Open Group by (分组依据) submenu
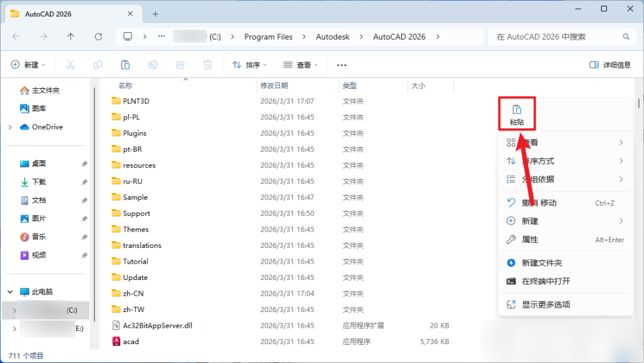The height and width of the screenshot is (363, 644). point(565,179)
